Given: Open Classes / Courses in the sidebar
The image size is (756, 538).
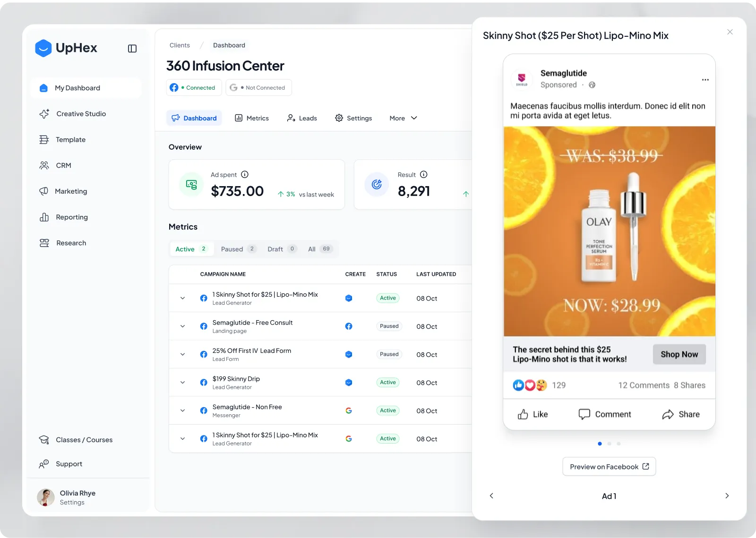Looking at the screenshot, I should [x=86, y=440].
